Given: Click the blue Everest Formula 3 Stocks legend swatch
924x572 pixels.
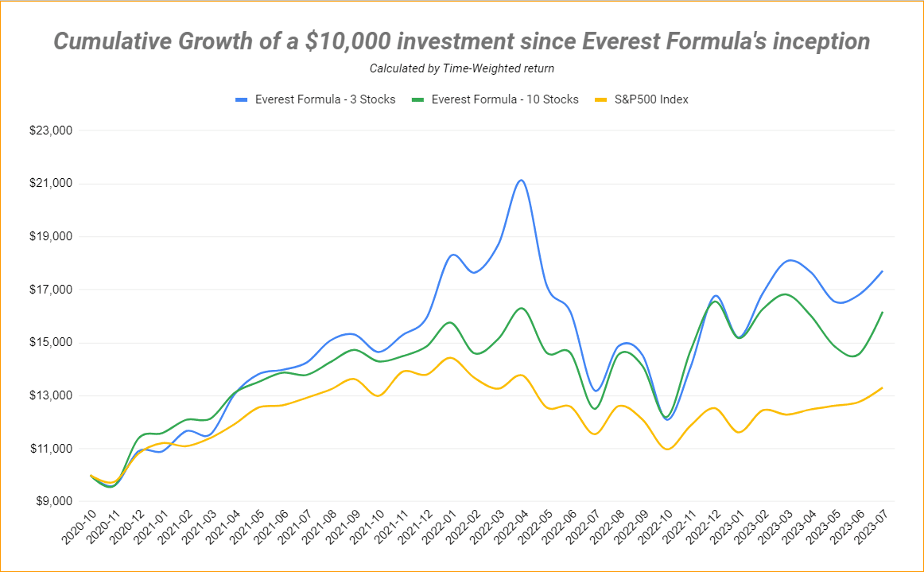Looking at the screenshot, I should click(241, 99).
